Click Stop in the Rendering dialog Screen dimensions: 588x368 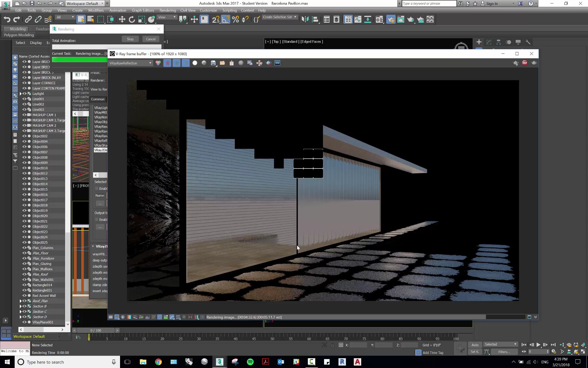click(x=130, y=39)
